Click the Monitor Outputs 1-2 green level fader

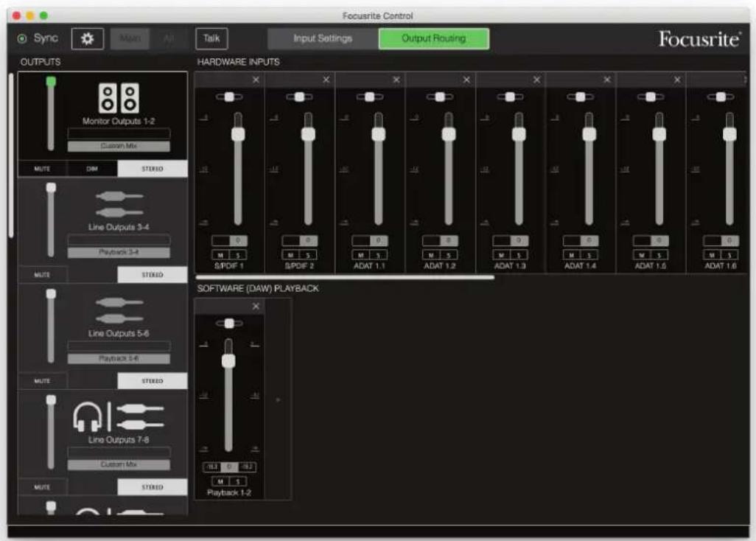pyautogui.click(x=51, y=82)
